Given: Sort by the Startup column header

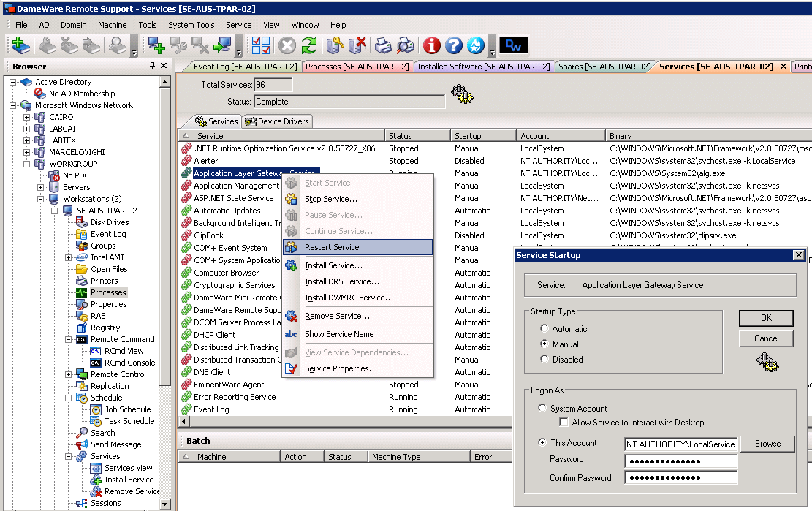Looking at the screenshot, I should coord(483,136).
